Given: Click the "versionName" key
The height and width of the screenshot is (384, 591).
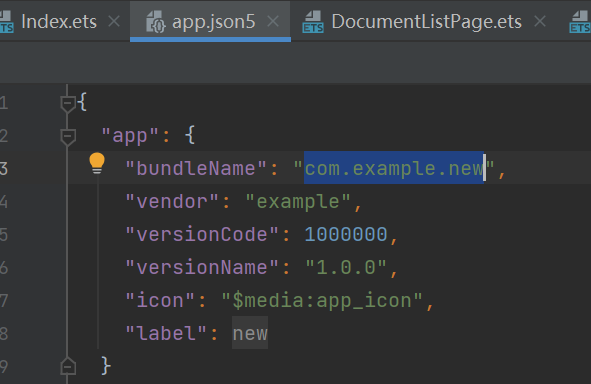Looking at the screenshot, I should pyautogui.click(x=202, y=268).
